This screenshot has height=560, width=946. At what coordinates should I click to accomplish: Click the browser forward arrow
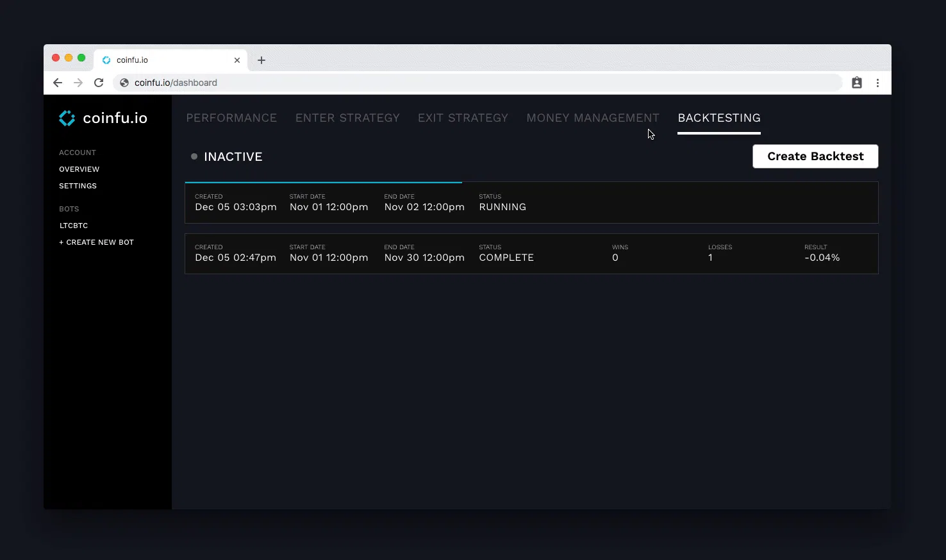click(x=78, y=83)
